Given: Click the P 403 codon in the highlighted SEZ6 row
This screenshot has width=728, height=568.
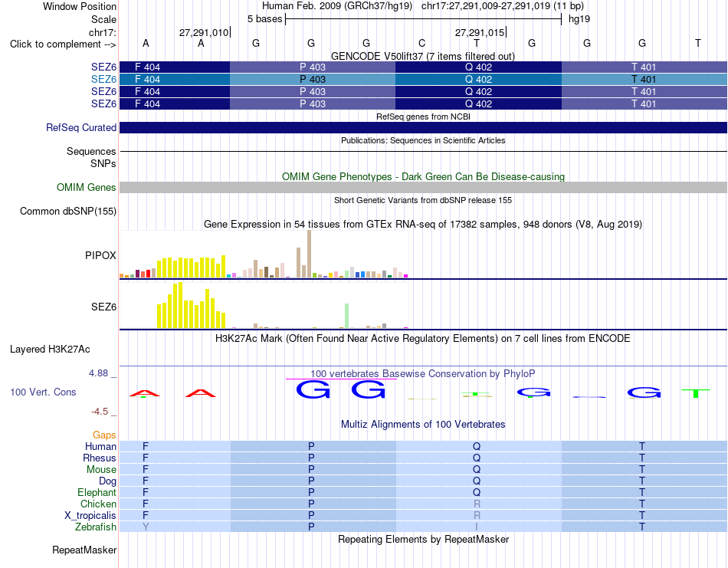Looking at the screenshot, I should [x=313, y=80].
